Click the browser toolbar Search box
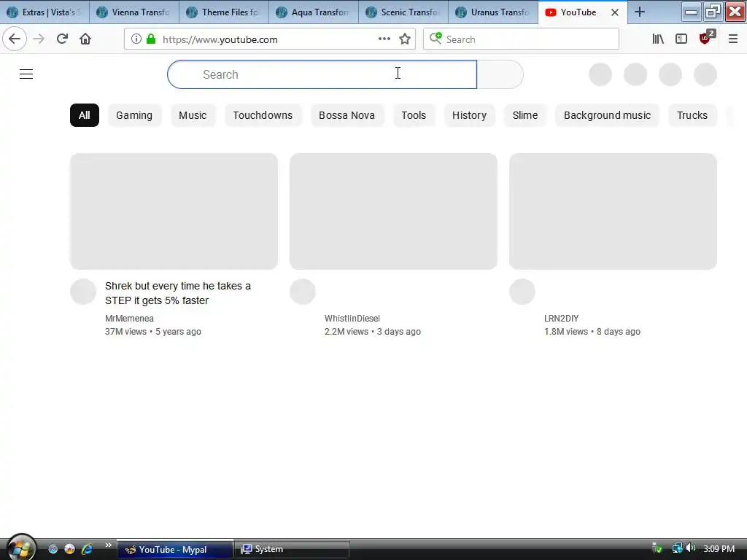This screenshot has width=747, height=560. coord(521,39)
